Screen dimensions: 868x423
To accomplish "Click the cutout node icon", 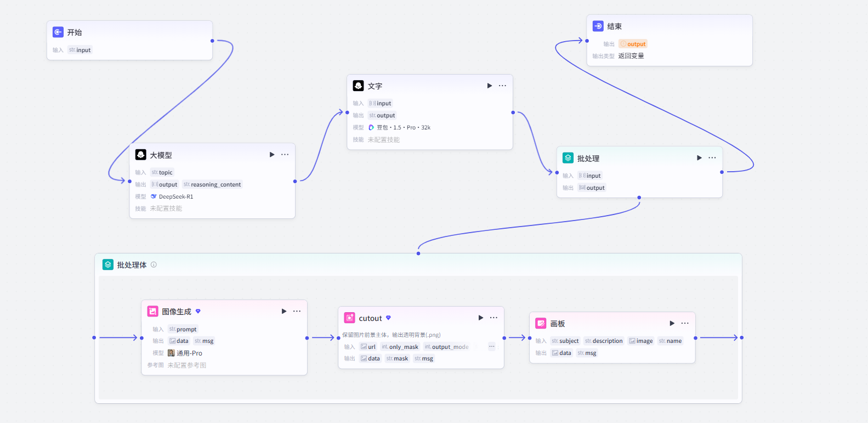I will [349, 318].
